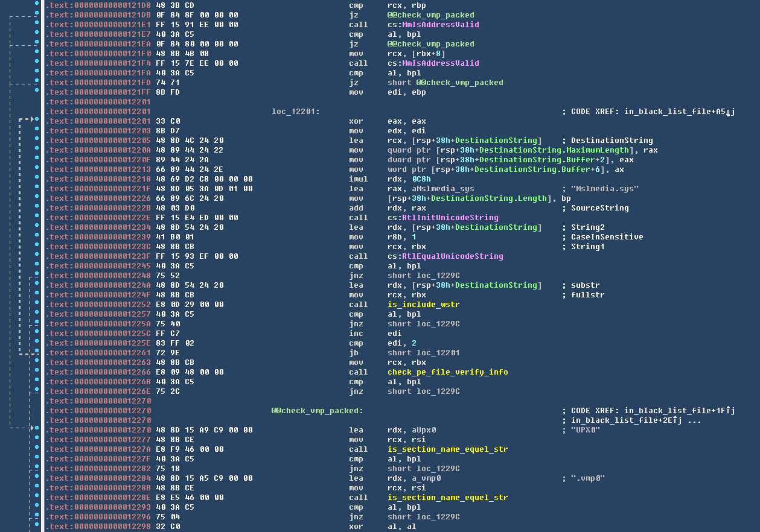760x532 pixels.
Task: Open check_pe_file_verify_info function reference
Action: point(447,372)
